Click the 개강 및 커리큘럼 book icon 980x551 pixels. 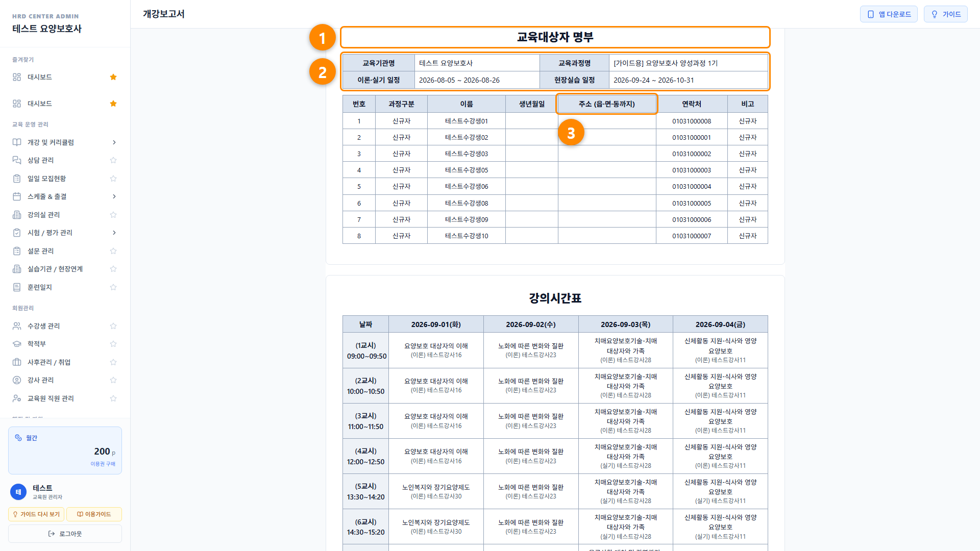17,142
